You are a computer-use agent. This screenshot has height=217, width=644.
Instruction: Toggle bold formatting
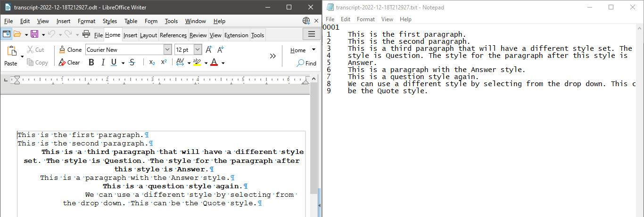click(91, 63)
